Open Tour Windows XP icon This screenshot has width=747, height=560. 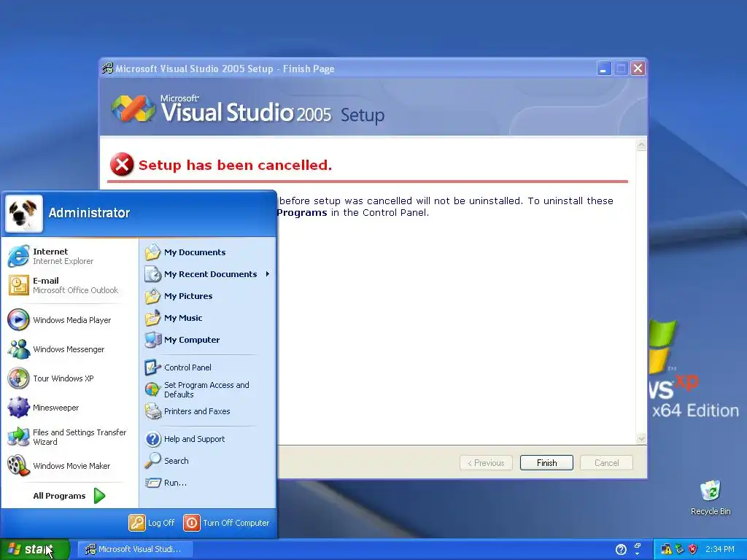tap(18, 378)
